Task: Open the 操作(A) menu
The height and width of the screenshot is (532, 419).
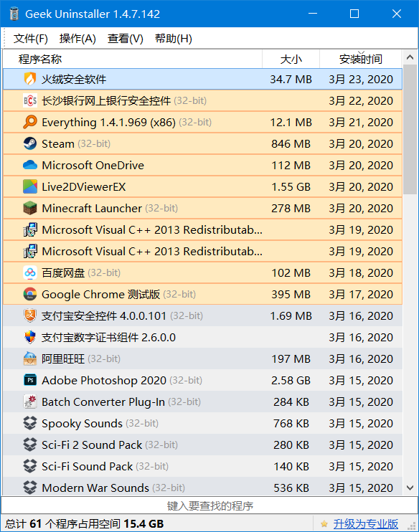Action: pyautogui.click(x=77, y=39)
